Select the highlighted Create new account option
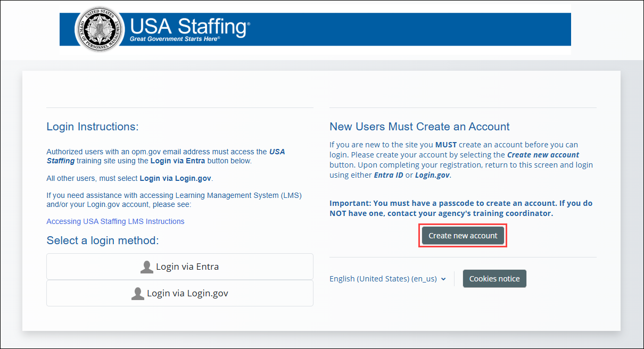Viewport: 644px width, 349px height. [463, 235]
